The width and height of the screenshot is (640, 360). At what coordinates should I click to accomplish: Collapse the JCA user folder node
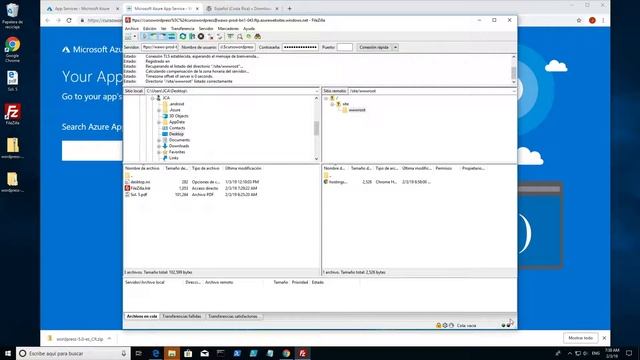[153, 98]
